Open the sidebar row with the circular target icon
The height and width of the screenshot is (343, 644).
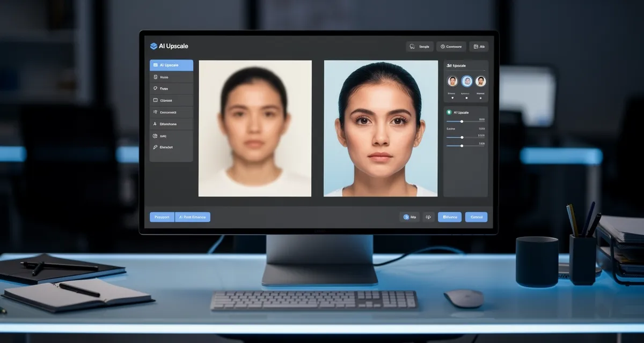pyautogui.click(x=171, y=136)
